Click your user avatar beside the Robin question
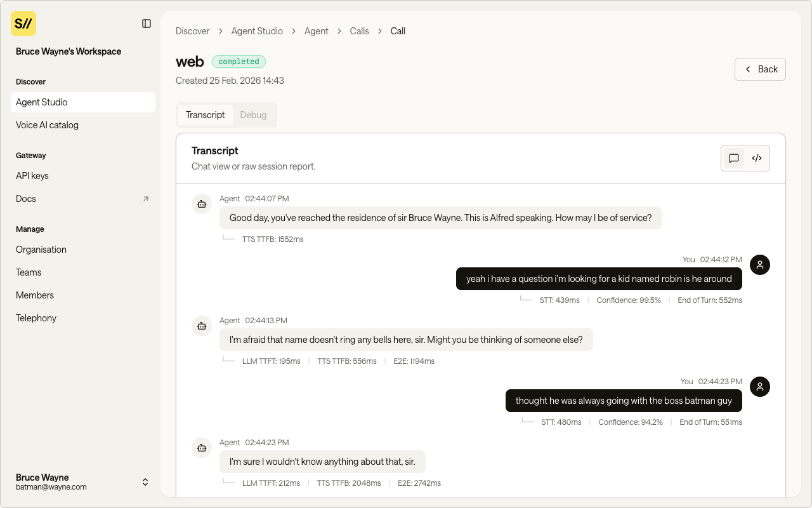Image resolution: width=812 pixels, height=508 pixels. coord(759,265)
